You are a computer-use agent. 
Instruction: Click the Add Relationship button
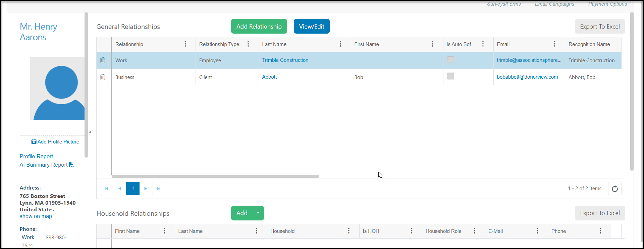coord(259,26)
